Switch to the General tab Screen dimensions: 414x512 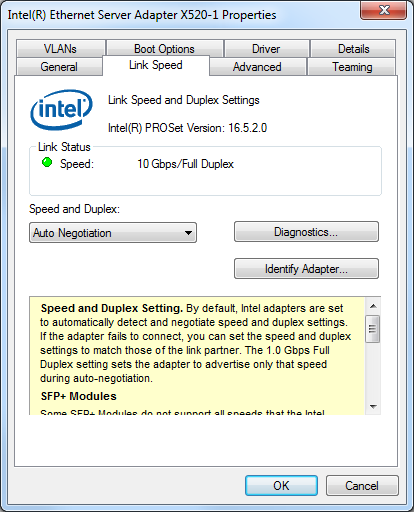click(59, 67)
